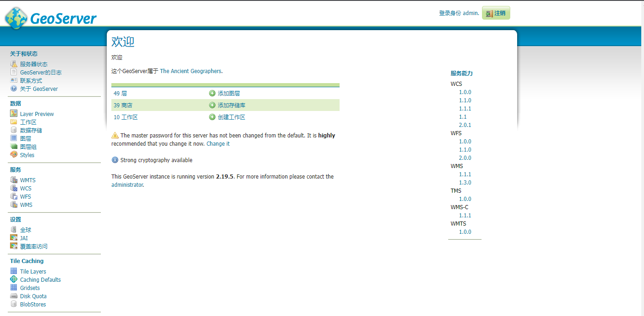
Task: Open the 49 层 layers count link
Action: (x=120, y=93)
